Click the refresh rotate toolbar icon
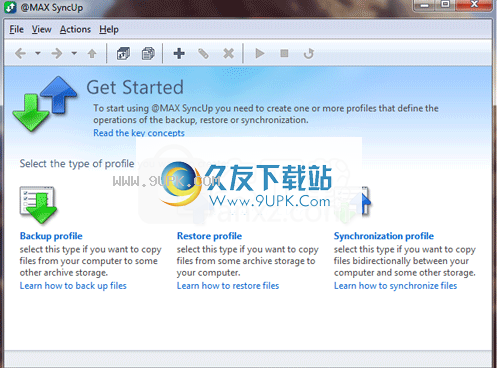Image resolution: width=499 pixels, height=368 pixels. coord(309,53)
